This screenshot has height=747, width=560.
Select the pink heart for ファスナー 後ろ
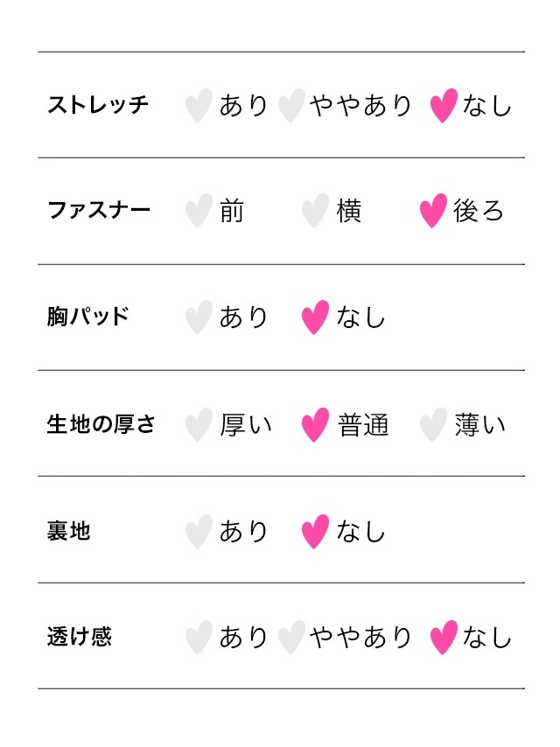tap(433, 212)
